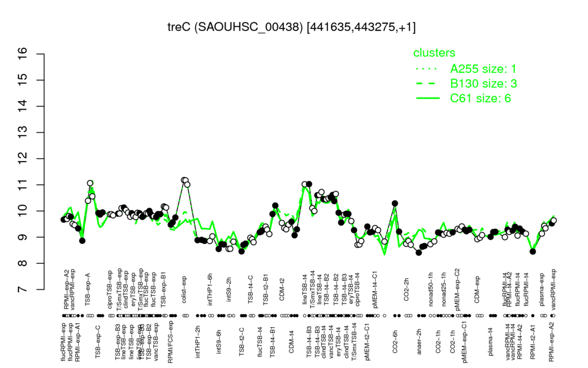Click the 'RPMI-exp-A1' x-axis label
The width and height of the screenshot is (588, 368).
77,341
